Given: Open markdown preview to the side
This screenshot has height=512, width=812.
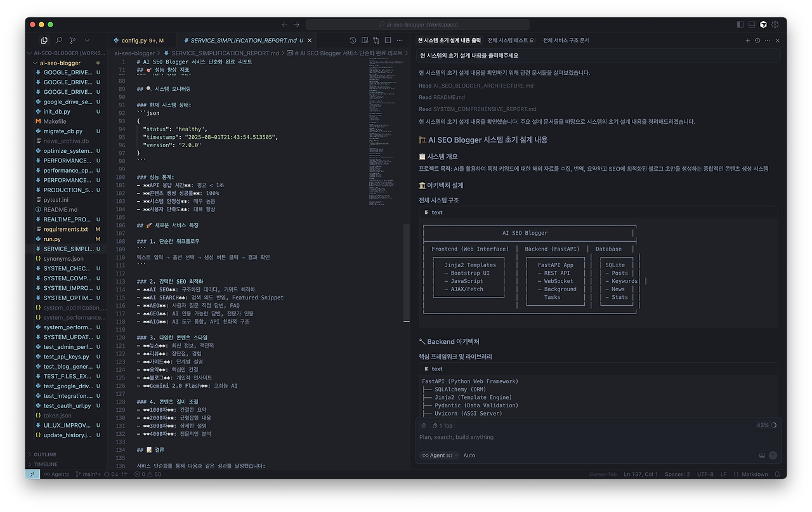Looking at the screenshot, I should pos(365,40).
